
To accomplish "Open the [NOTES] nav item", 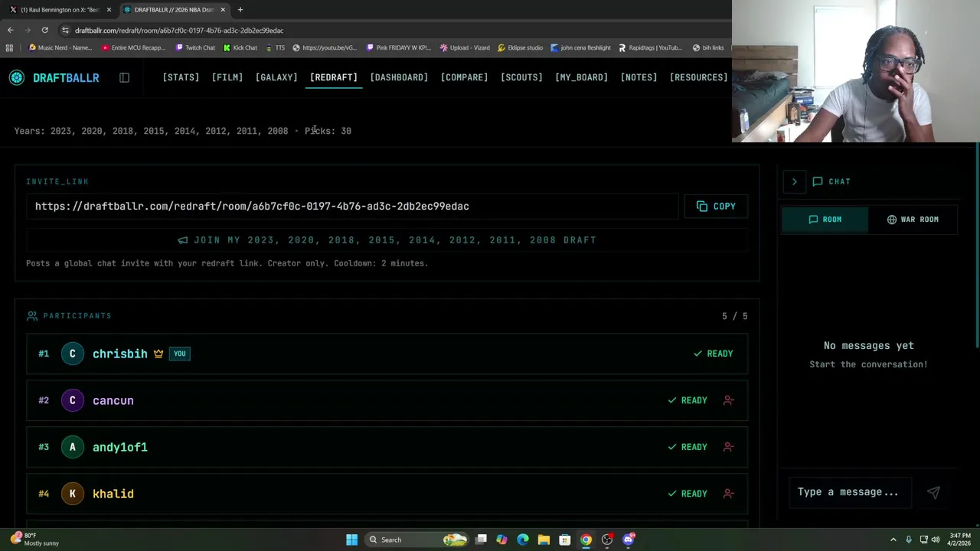I will pyautogui.click(x=639, y=77).
